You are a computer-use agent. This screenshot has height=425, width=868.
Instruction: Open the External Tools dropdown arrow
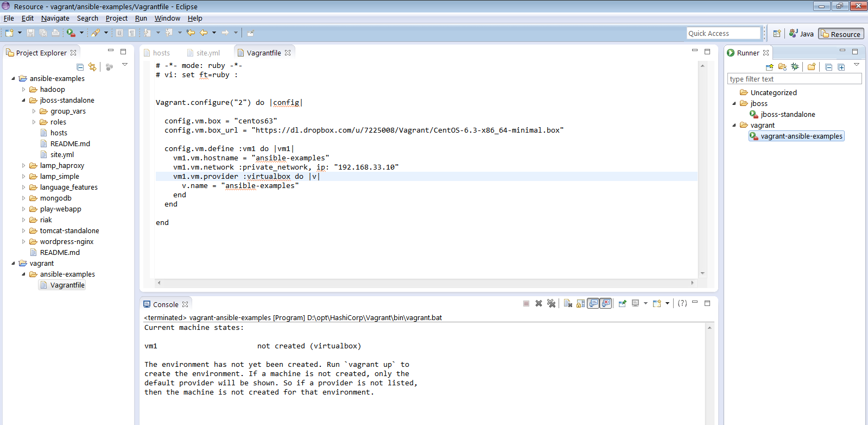tap(81, 33)
